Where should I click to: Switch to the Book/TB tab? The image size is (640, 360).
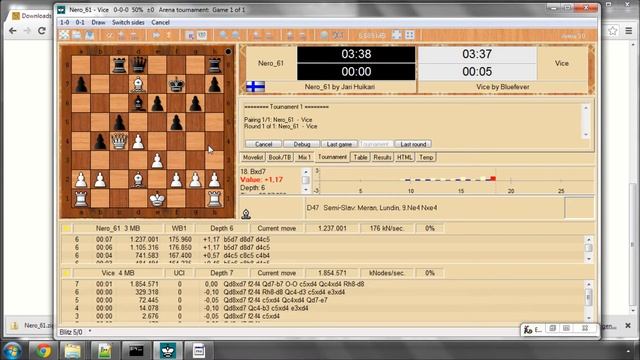pos(280,157)
